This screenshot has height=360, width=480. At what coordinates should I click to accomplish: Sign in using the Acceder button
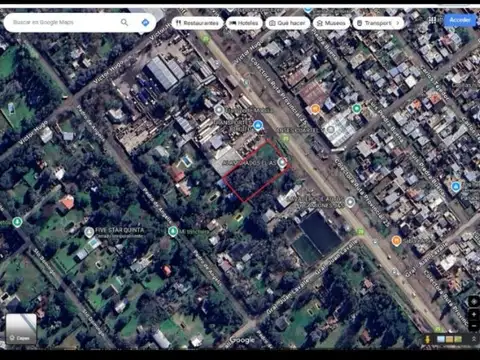(460, 20)
